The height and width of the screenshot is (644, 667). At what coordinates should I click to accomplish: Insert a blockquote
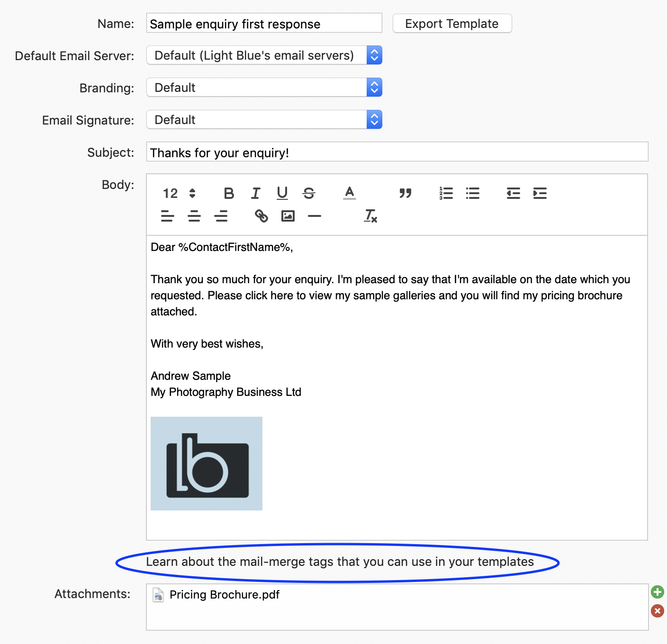click(x=405, y=193)
